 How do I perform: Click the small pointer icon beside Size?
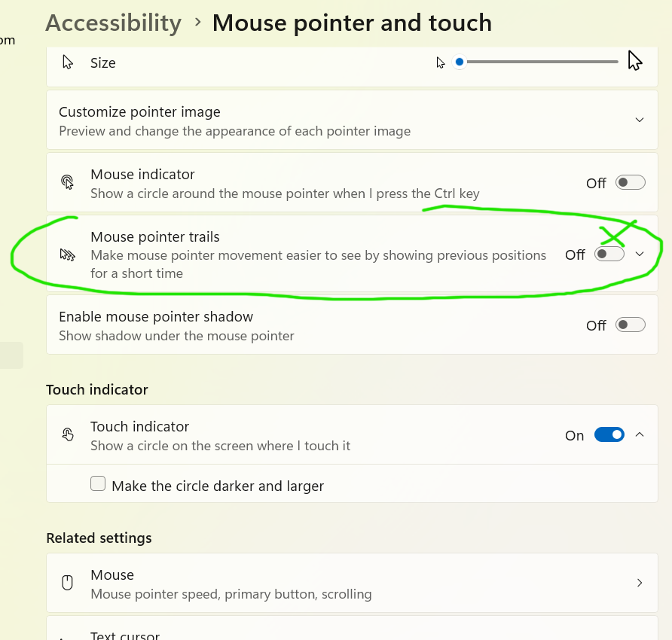[x=441, y=62]
